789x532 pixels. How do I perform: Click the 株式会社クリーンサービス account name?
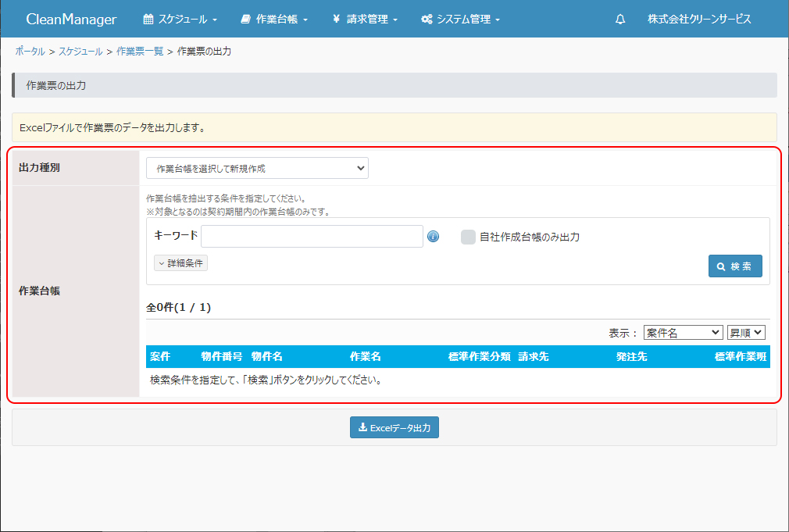pyautogui.click(x=699, y=20)
